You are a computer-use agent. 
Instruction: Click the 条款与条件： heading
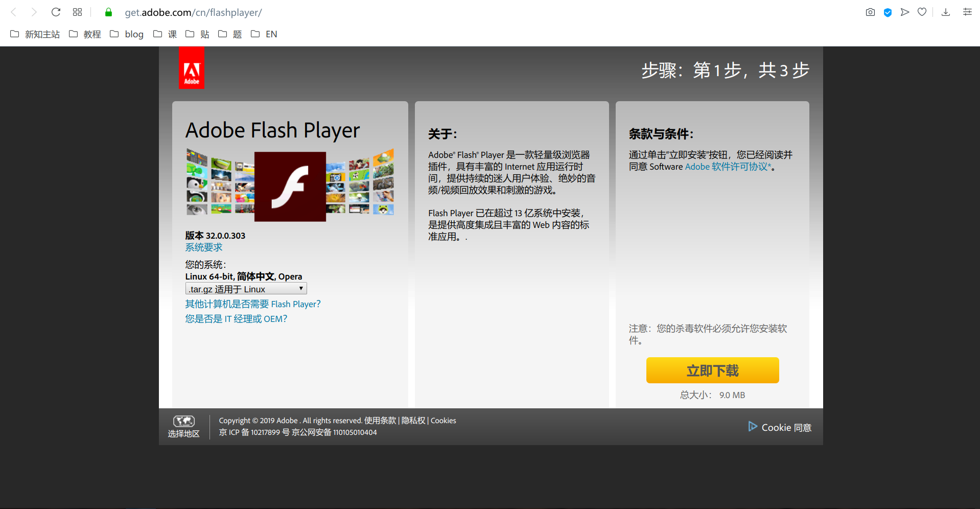(661, 134)
